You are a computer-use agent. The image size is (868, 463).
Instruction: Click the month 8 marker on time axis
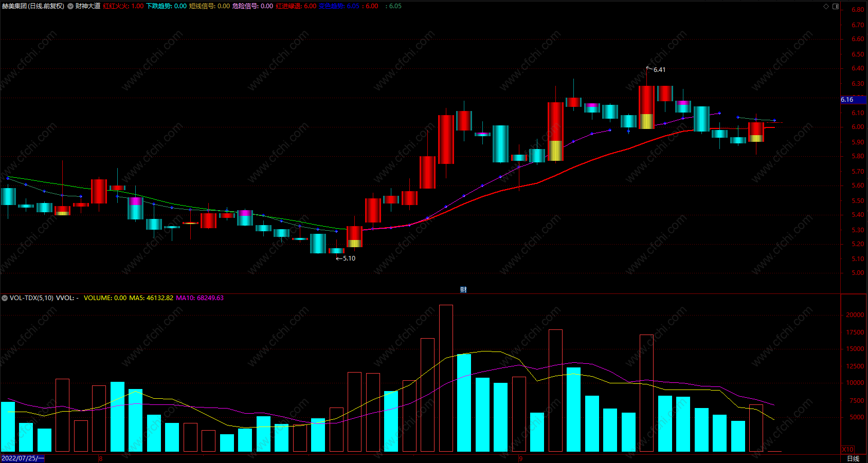point(101,458)
